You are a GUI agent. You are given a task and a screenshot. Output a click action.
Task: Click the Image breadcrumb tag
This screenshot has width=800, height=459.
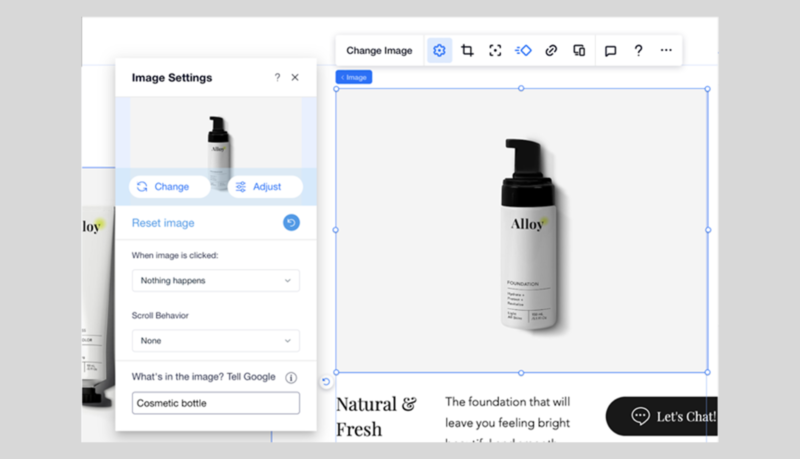pos(354,77)
